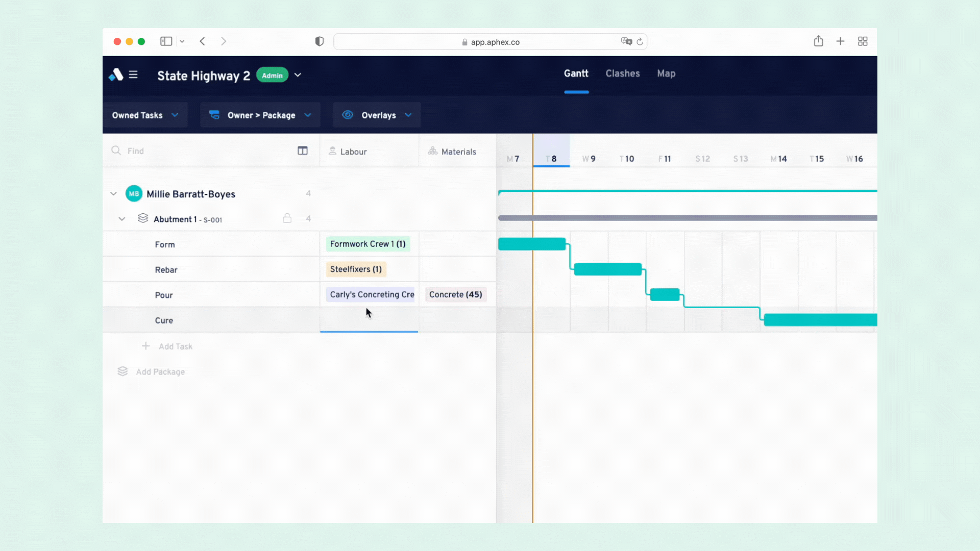Click the search/find magnifier icon
Image resolution: width=980 pixels, height=551 pixels.
coord(116,151)
